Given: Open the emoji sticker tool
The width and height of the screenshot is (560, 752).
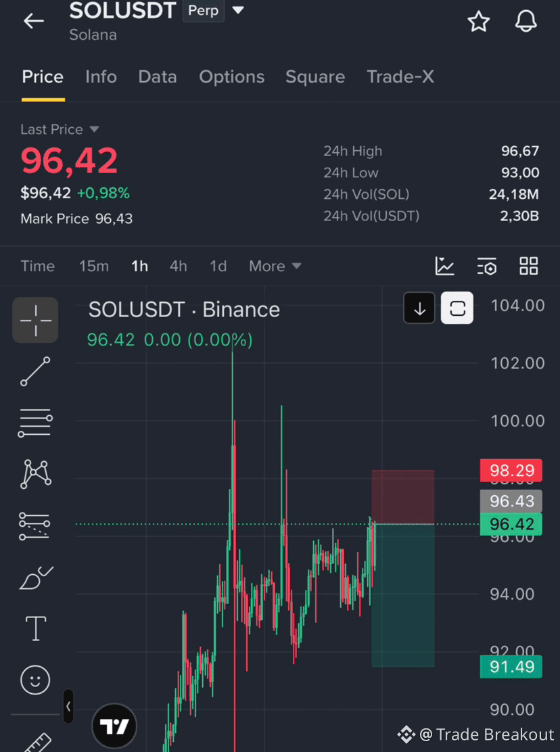Looking at the screenshot, I should [35, 680].
